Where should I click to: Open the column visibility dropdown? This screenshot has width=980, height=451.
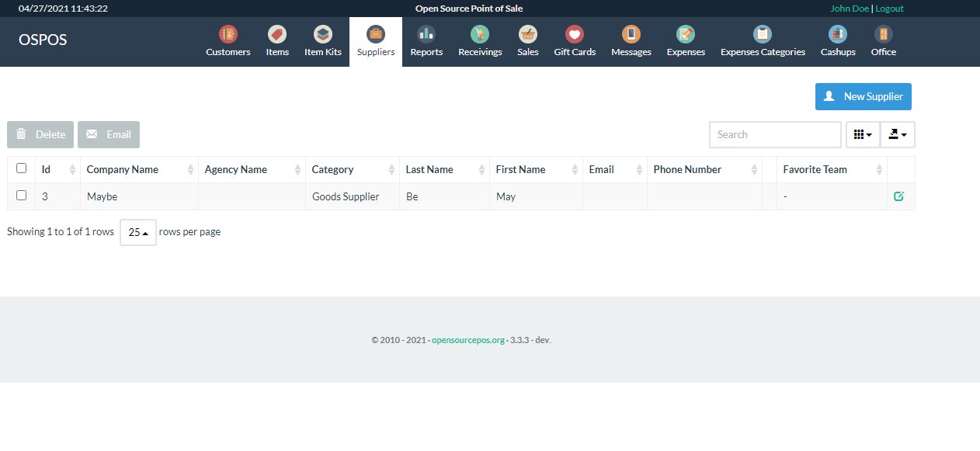(x=862, y=134)
